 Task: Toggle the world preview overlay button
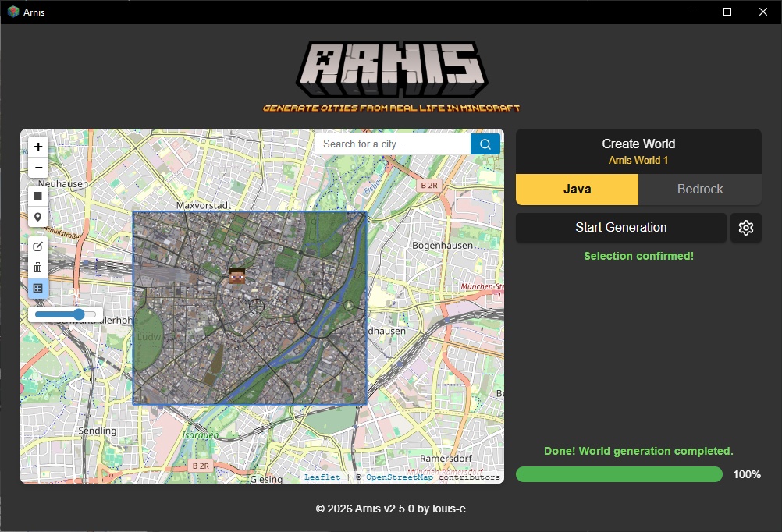click(38, 289)
